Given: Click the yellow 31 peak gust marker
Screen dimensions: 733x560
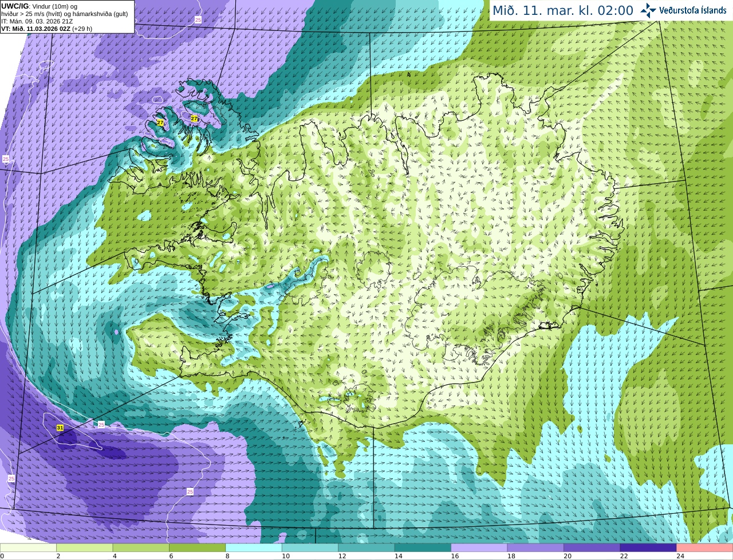Looking at the screenshot, I should pos(60,428).
